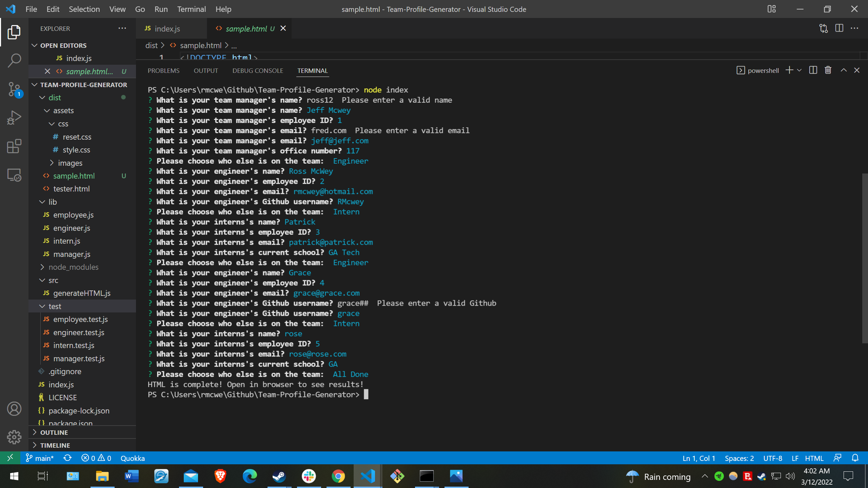
Task: Open the Accounts icon in activity bar
Action: (14, 409)
